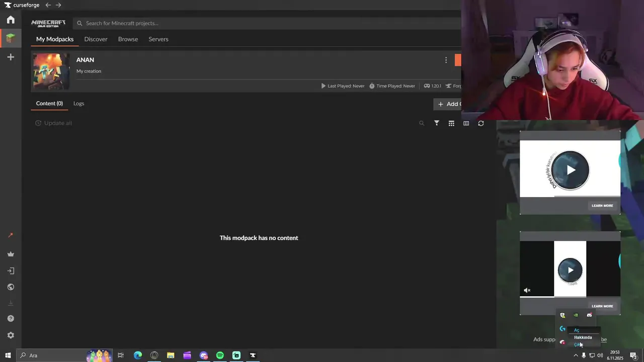Open the red tool icon in sidebar
Screen dimensions: 644x362
click(x=11, y=235)
